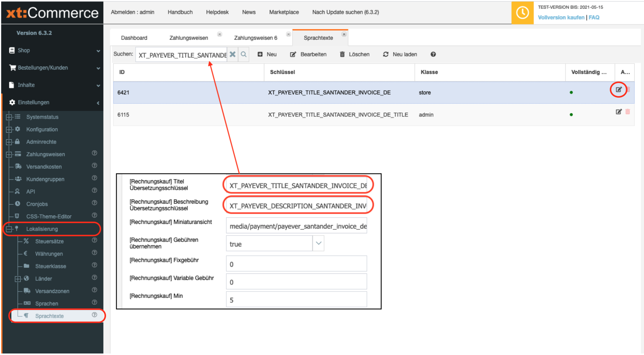Image resolution: width=644 pixels, height=355 pixels.
Task: Open Handbuch in top menu
Action: 180,12
